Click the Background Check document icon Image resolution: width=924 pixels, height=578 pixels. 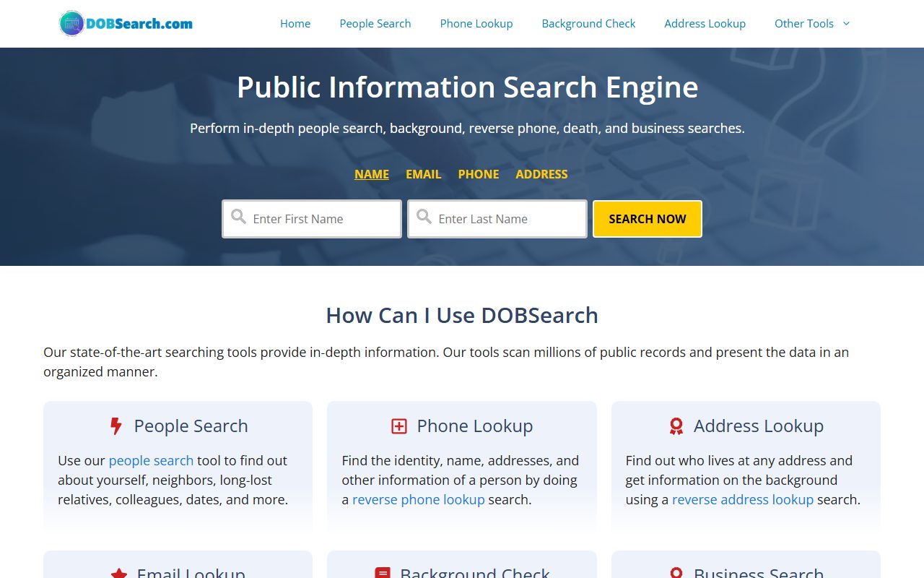pyautogui.click(x=383, y=574)
